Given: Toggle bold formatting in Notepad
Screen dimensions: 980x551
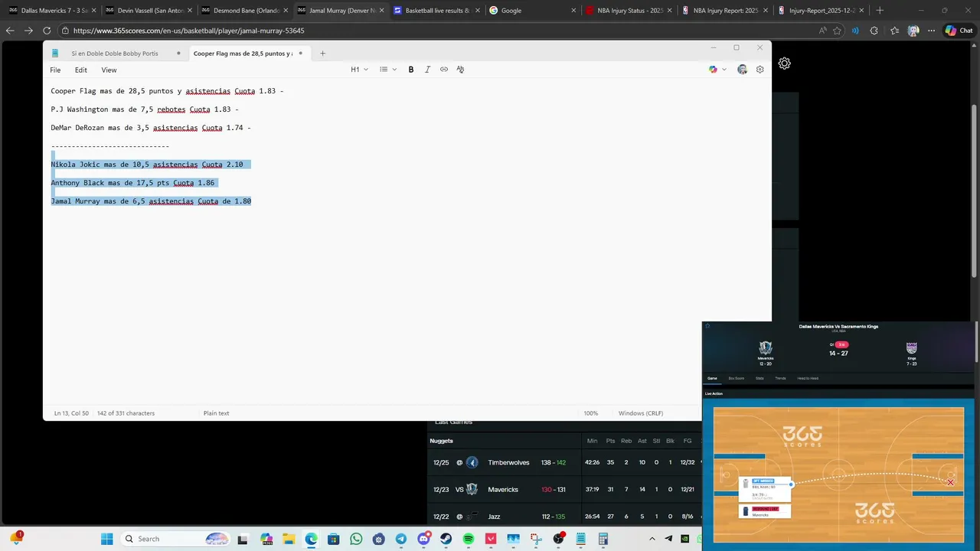Looking at the screenshot, I should coord(411,70).
